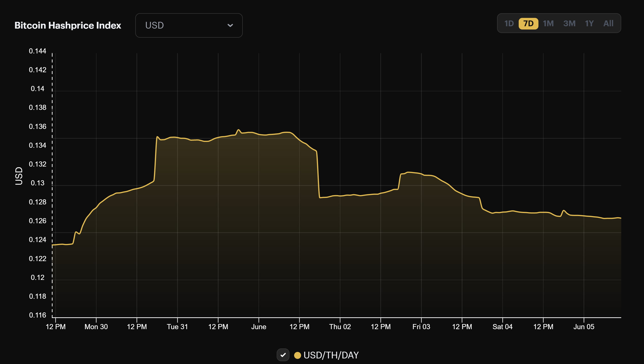This screenshot has height=364, width=644.
Task: Click the 0.14 y-axis value label
Action: 37,89
